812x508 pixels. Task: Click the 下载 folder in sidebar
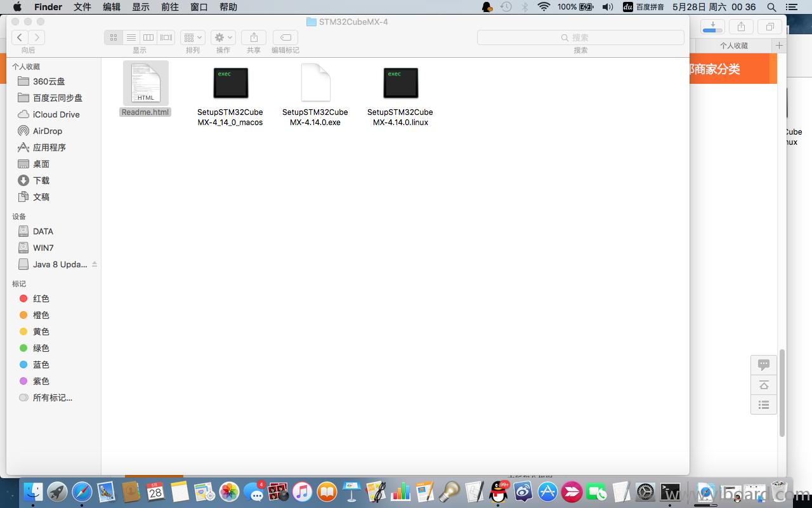[41, 180]
